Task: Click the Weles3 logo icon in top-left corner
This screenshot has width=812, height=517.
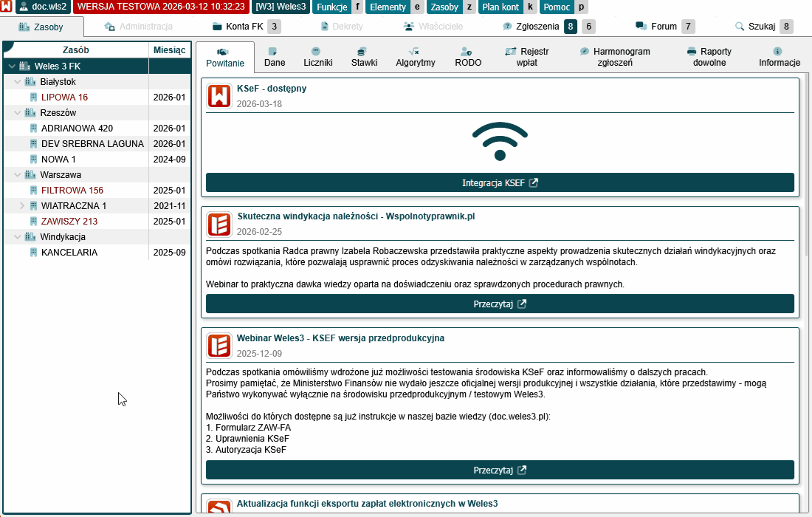Action: (x=7, y=7)
